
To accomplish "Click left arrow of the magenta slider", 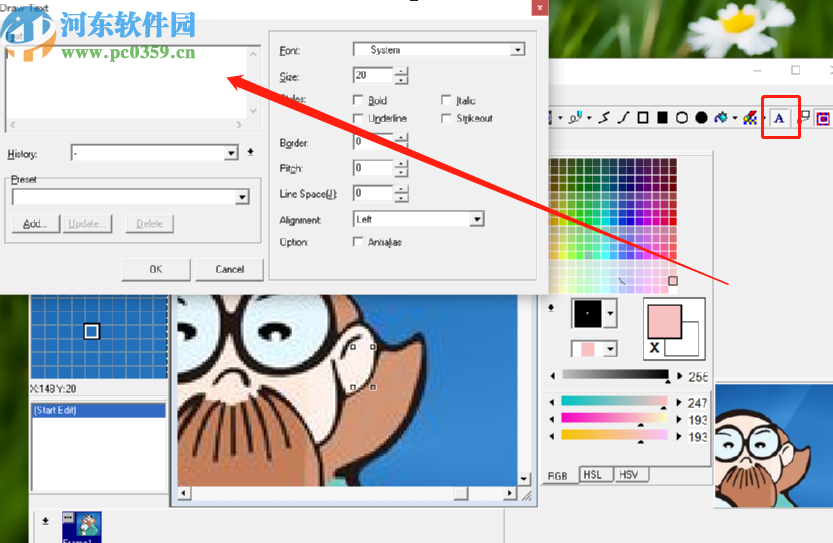I will (x=552, y=419).
